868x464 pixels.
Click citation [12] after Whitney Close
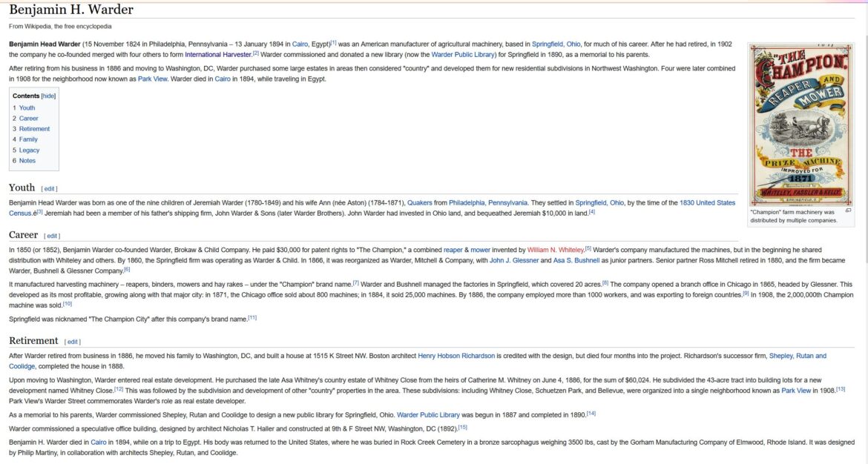pos(119,389)
